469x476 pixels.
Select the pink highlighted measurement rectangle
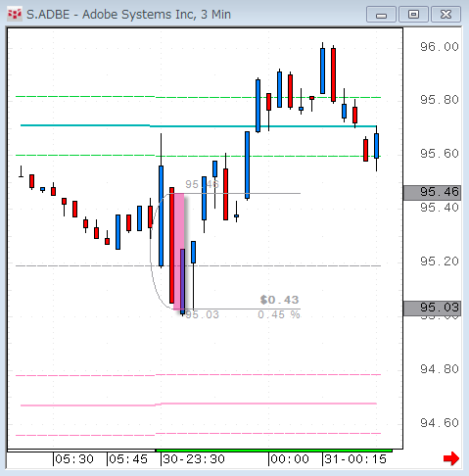(179, 252)
